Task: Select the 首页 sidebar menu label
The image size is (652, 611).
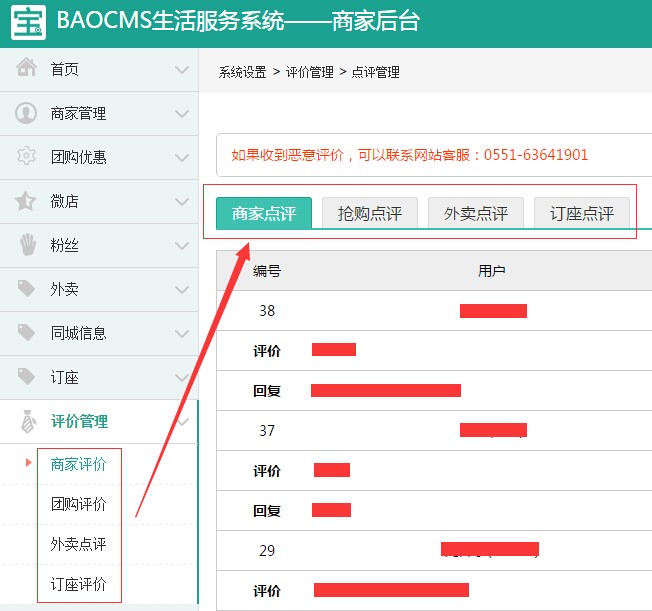Action: pos(64,69)
